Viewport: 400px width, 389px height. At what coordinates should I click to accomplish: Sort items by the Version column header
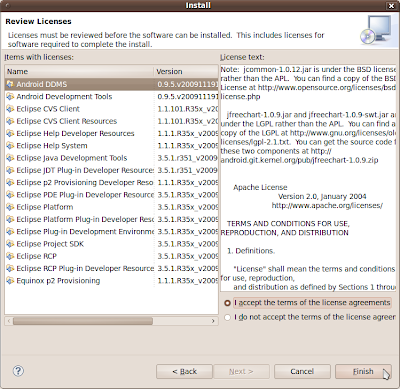point(186,71)
